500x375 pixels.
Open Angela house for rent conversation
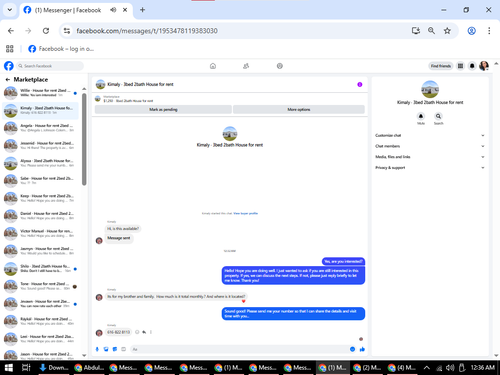point(40,128)
